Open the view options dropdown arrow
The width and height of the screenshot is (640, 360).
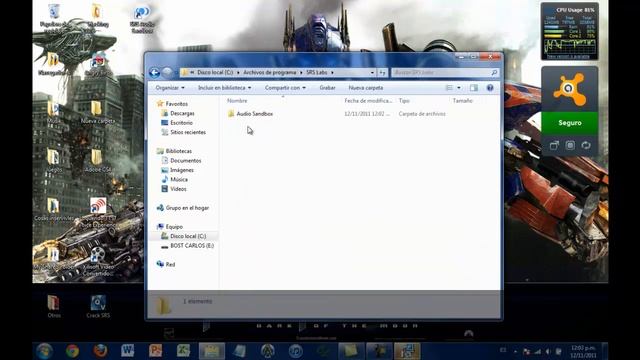[x=459, y=88]
